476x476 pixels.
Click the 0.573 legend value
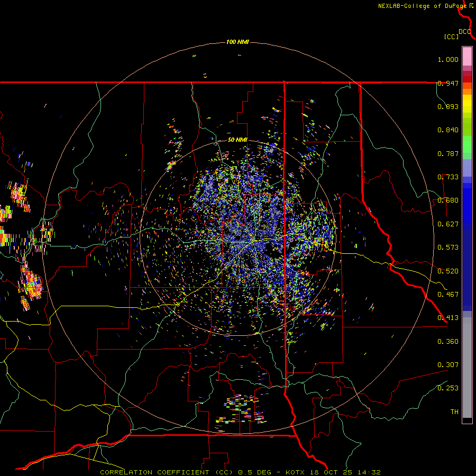448,248
